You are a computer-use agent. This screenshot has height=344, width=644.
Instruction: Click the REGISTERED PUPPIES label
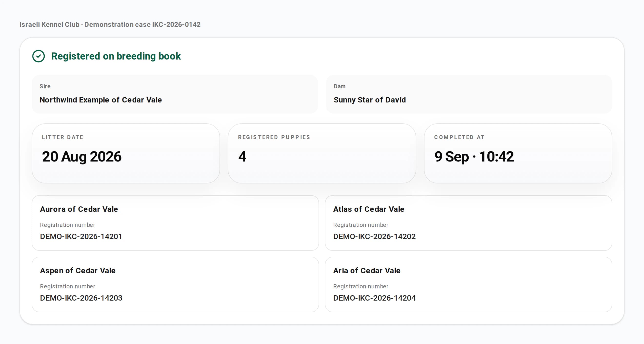coord(274,137)
